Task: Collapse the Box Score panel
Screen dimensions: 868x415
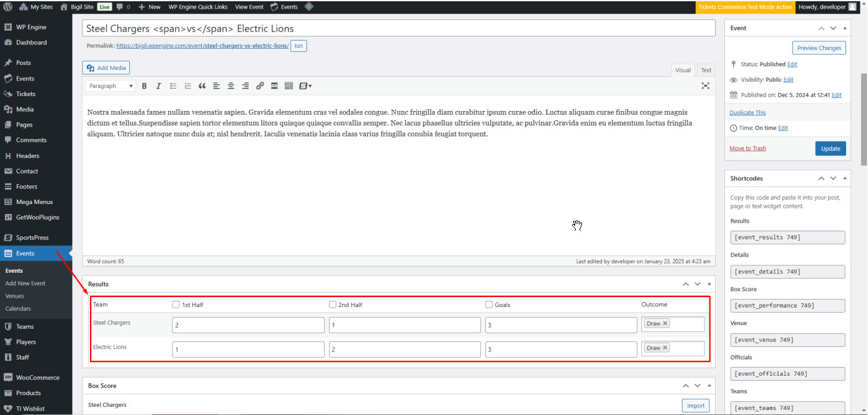Action: pos(709,386)
